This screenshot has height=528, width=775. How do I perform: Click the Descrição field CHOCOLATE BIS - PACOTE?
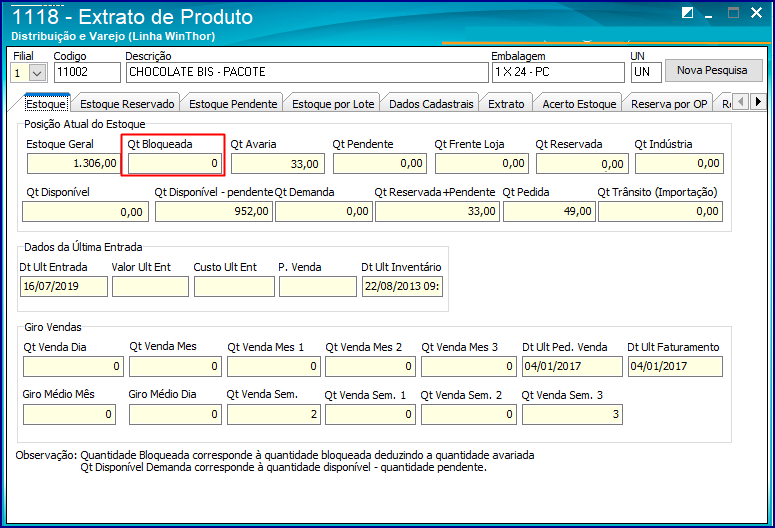coord(306,72)
